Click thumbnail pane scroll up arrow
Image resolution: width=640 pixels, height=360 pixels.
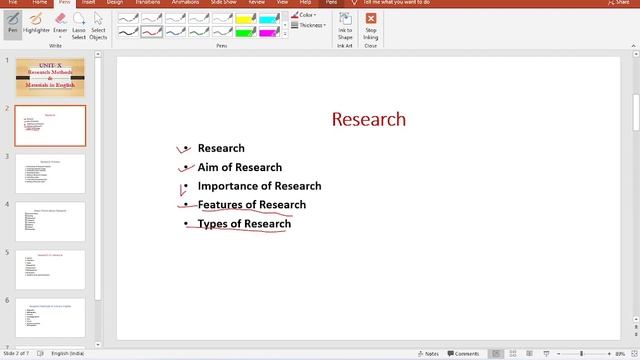point(98,54)
